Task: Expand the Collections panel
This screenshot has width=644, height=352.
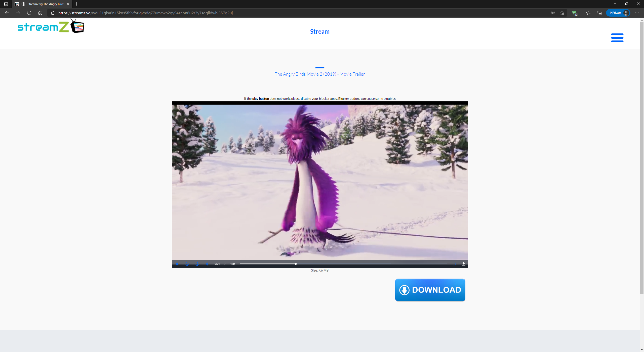Action: click(x=599, y=13)
